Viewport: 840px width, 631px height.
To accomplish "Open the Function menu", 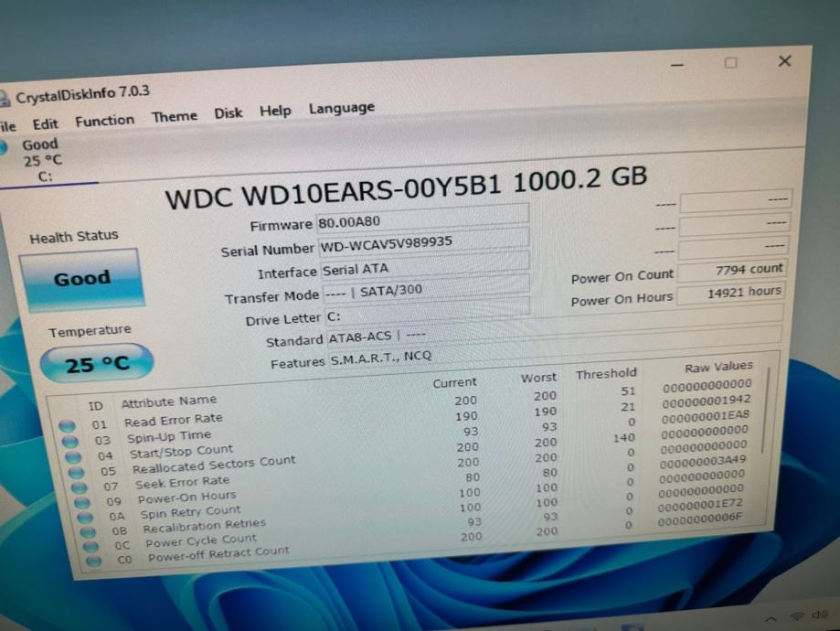I will 104,121.
